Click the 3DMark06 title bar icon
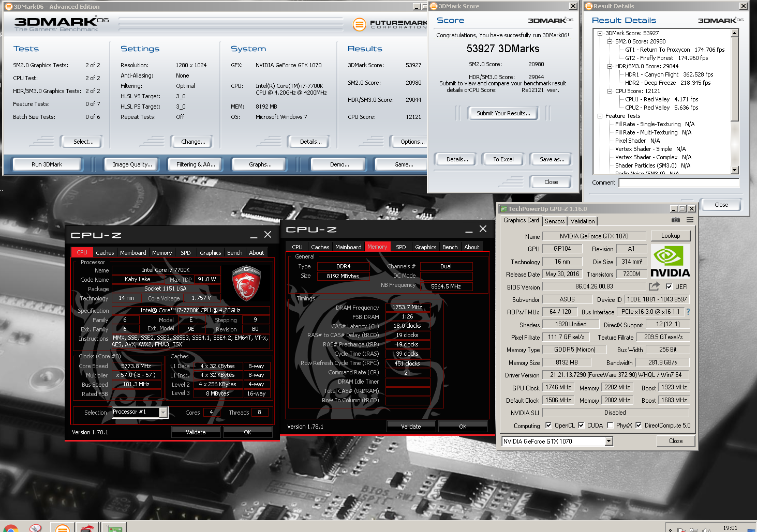Screen dimensions: 757x532 pos(8,7)
